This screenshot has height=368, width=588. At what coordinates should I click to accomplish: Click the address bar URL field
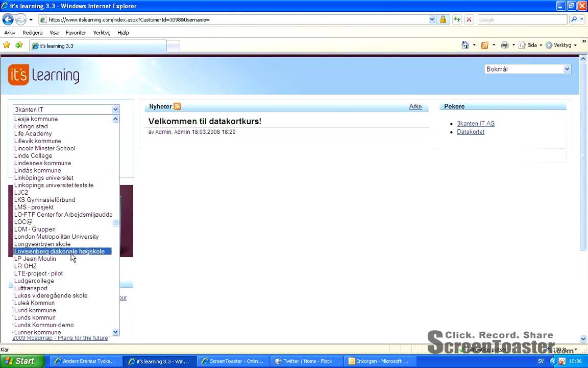(238, 19)
